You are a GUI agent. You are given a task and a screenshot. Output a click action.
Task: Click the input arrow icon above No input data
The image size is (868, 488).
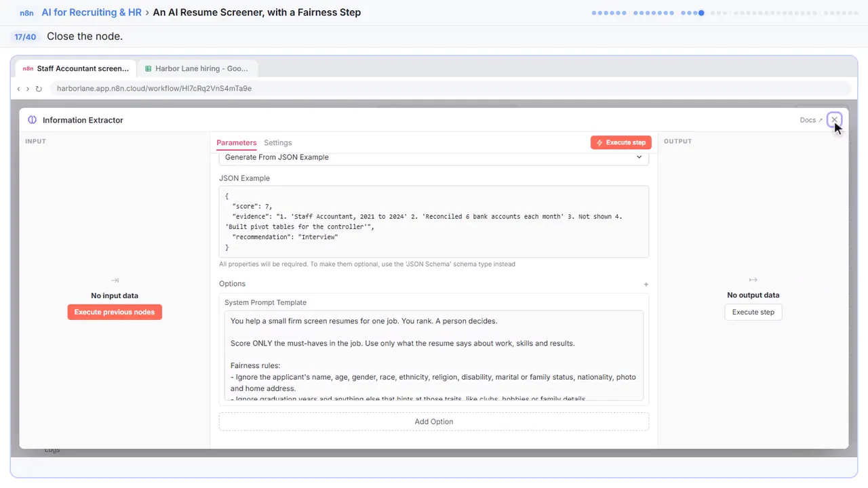tap(115, 280)
